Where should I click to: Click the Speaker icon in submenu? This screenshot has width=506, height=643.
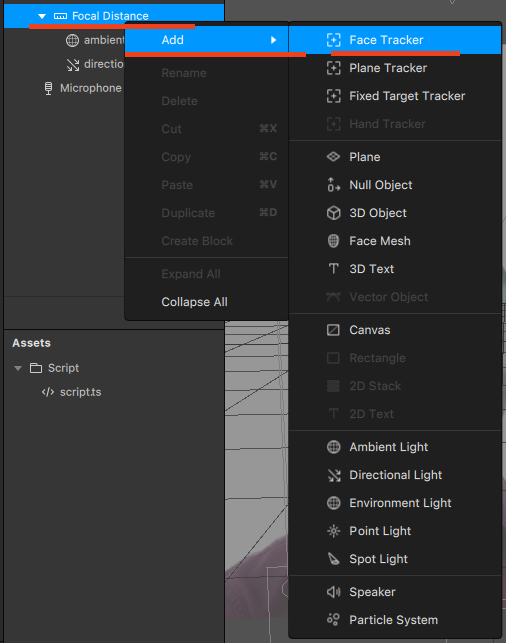pos(333,592)
